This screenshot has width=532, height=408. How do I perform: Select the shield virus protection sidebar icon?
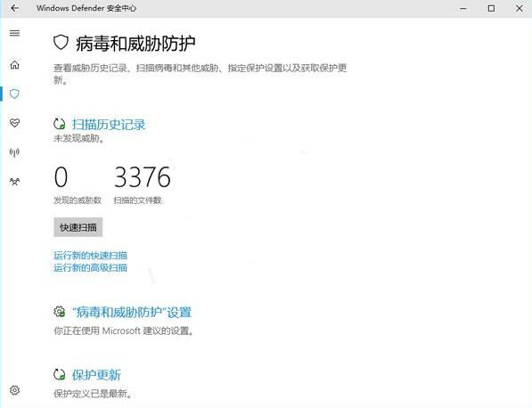14,94
